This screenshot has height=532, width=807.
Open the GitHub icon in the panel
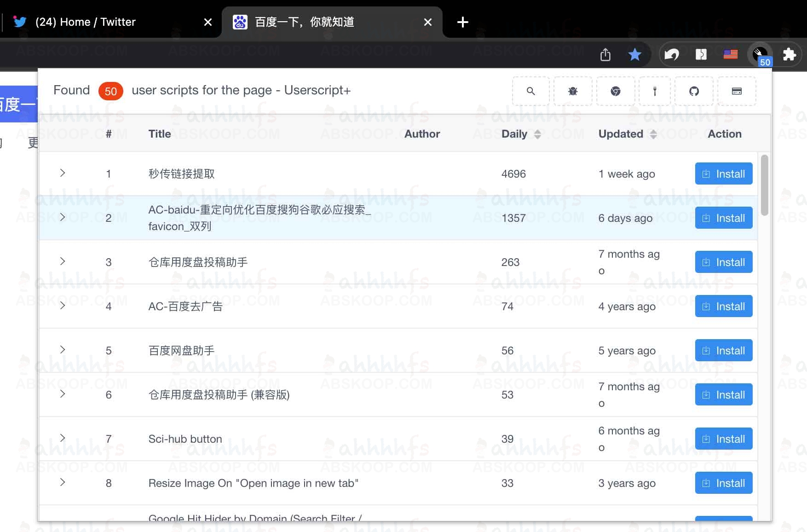(x=694, y=91)
